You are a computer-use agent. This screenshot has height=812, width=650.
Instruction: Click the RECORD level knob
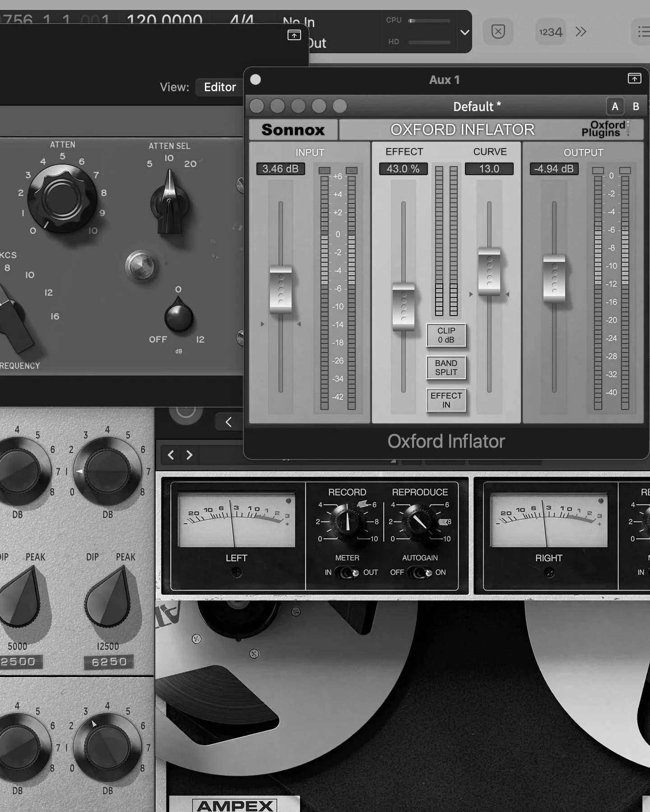(x=347, y=522)
